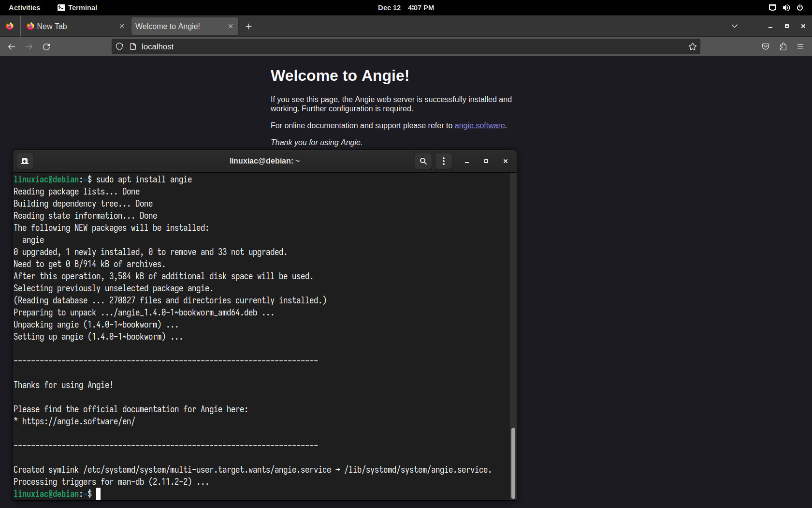Click the last terminal prompt line
This screenshot has height=508, width=812.
(57, 494)
